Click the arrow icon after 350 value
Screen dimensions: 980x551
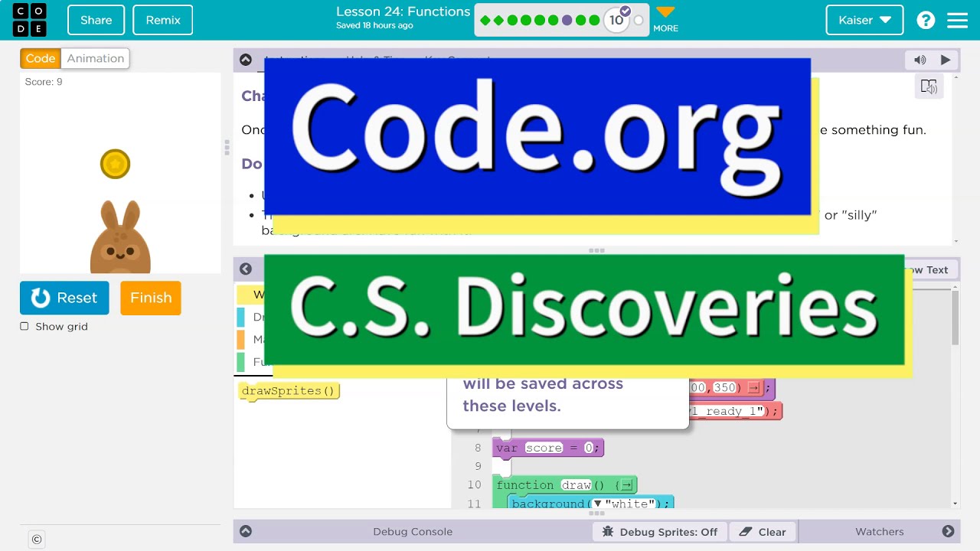click(x=753, y=388)
